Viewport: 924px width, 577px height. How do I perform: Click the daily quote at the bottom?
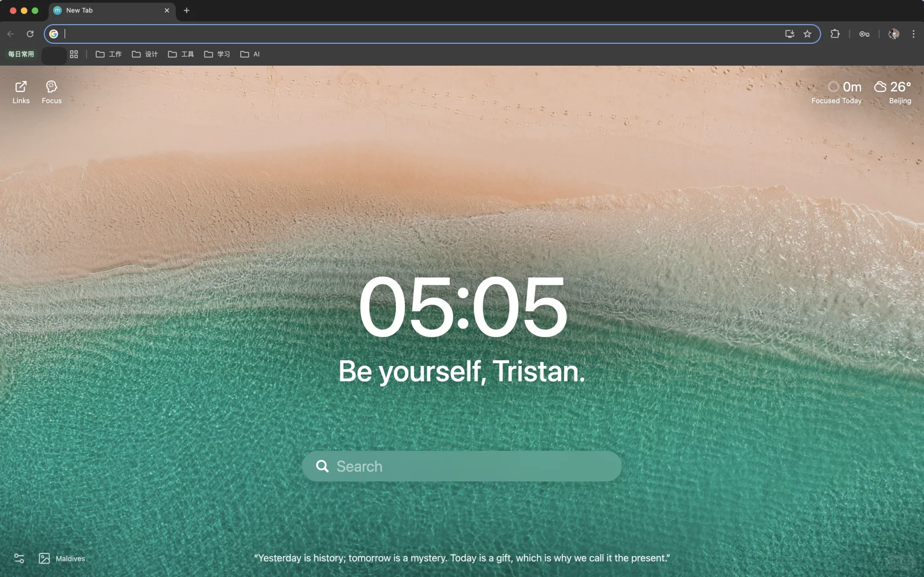tap(462, 558)
